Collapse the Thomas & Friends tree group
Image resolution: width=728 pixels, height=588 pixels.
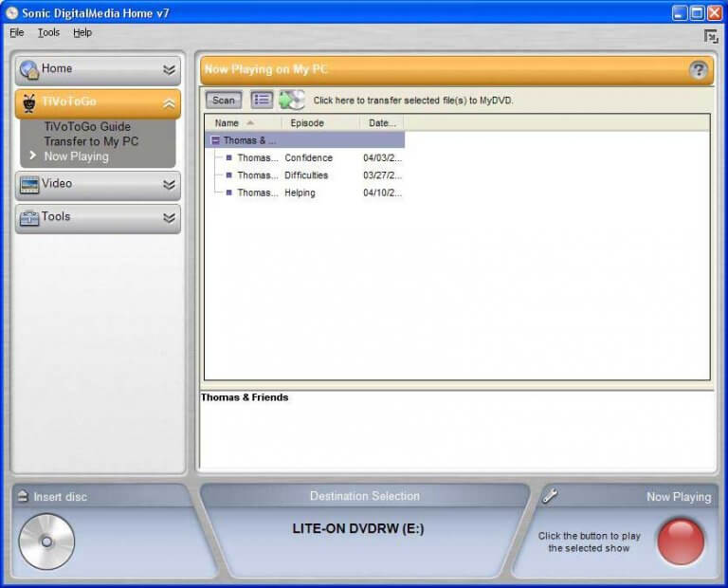click(x=215, y=140)
